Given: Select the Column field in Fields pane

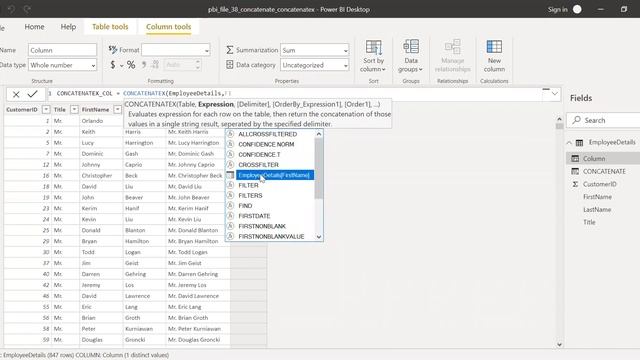Looking at the screenshot, I should click(x=594, y=158).
